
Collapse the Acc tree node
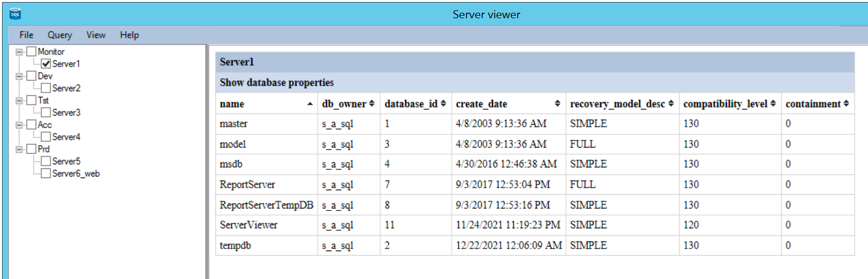[x=19, y=125]
